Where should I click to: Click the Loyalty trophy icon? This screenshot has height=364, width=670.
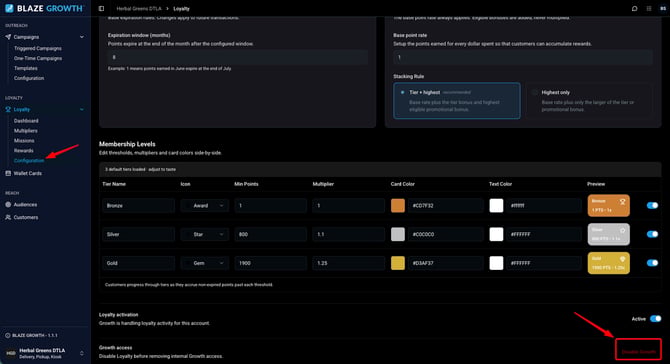(x=8, y=109)
